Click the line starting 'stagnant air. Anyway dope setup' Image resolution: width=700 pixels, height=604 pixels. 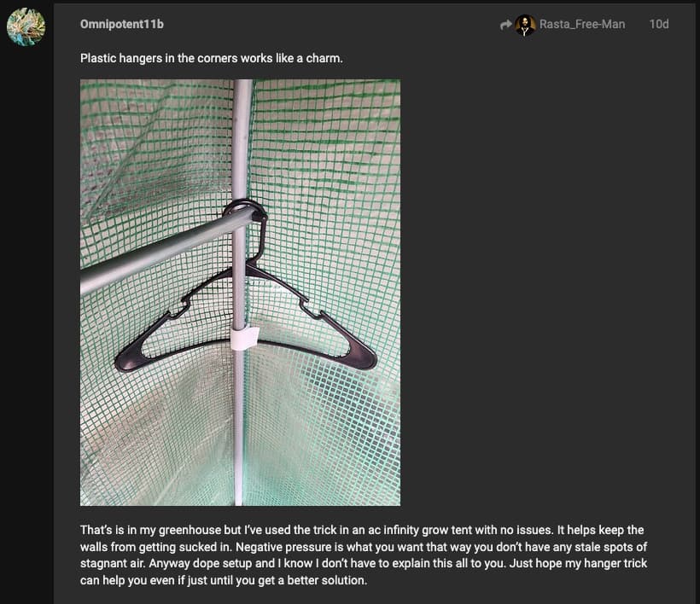click(364, 563)
